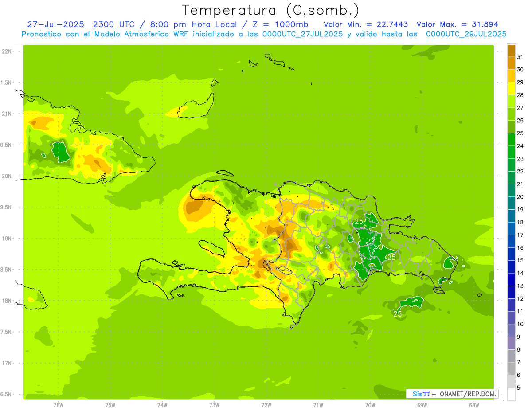Viewport: 532px width, 411px height.
Task: Click color scale value 27
Action: [520, 108]
